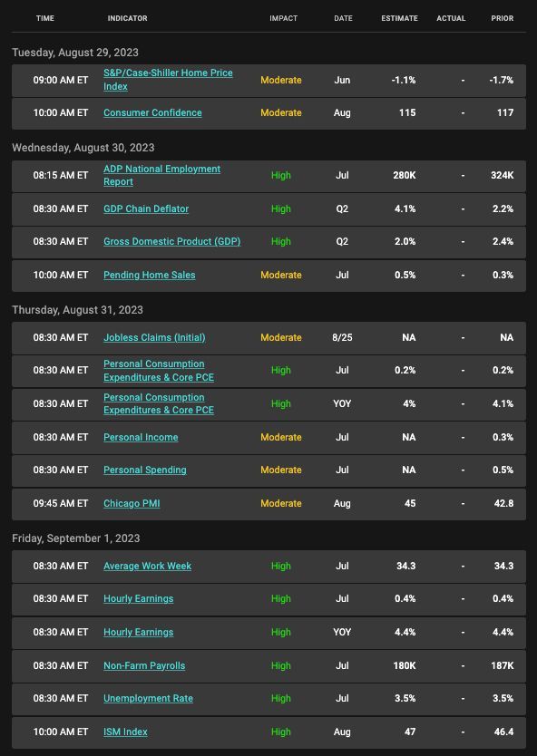Select the TIME column header
Screen dimensions: 537x756
(45, 18)
